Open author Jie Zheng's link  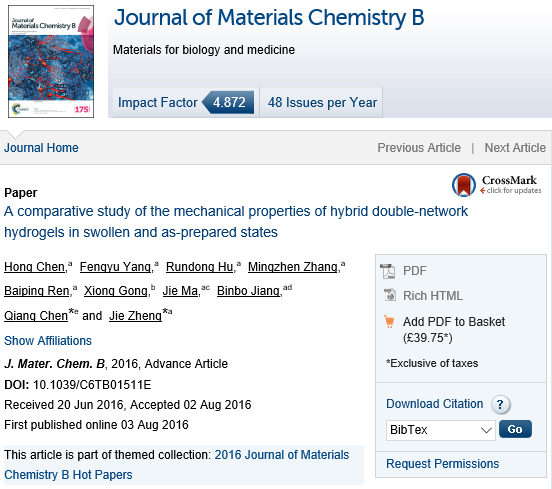(135, 315)
